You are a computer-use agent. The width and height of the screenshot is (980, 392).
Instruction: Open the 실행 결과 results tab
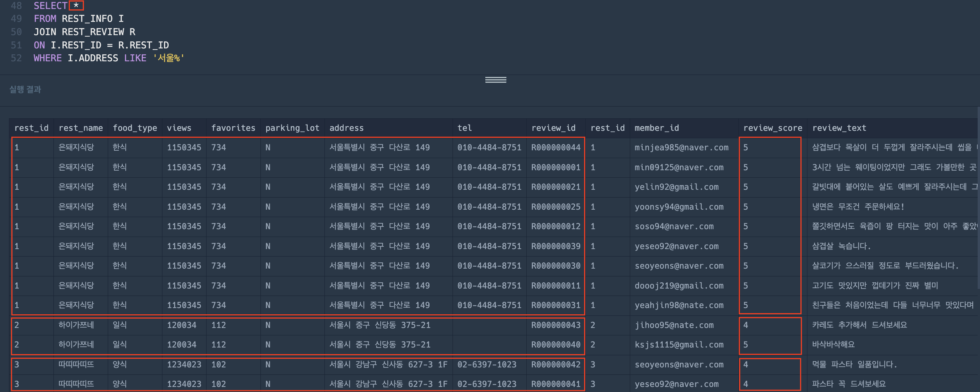[25, 89]
